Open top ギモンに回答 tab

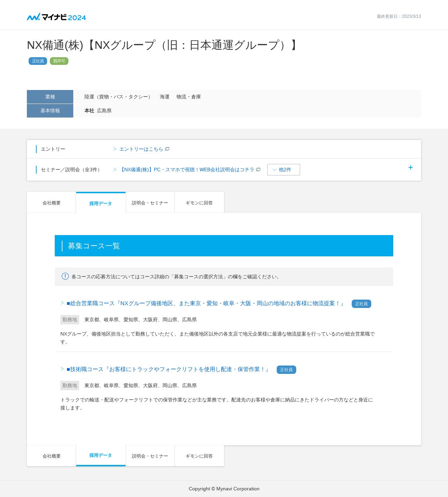[199, 203]
